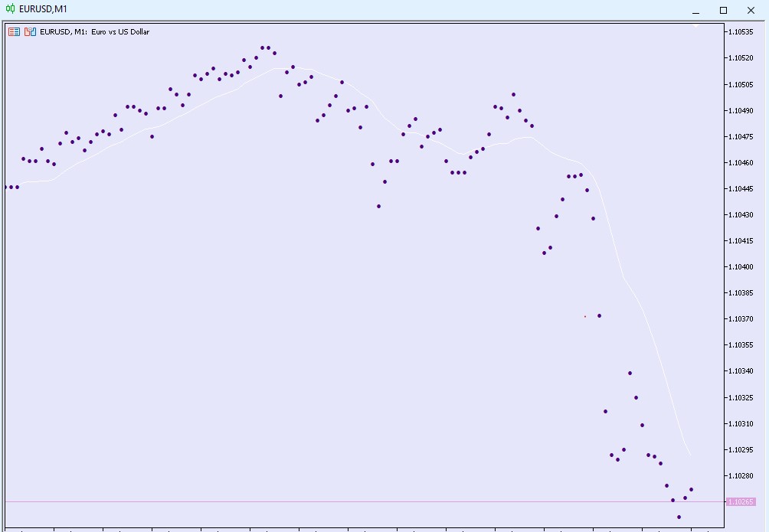Click the candlestick icon in the title bar
The image size is (769, 532).
click(x=10, y=9)
